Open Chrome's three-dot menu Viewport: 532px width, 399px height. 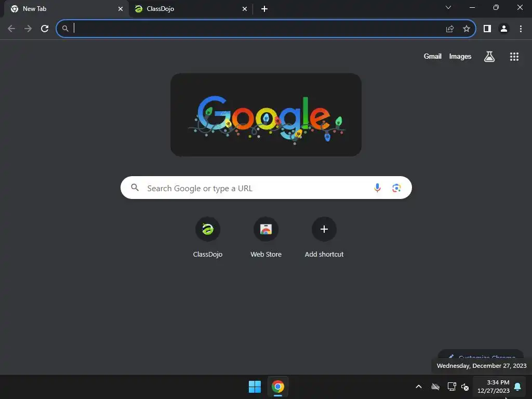(521, 29)
